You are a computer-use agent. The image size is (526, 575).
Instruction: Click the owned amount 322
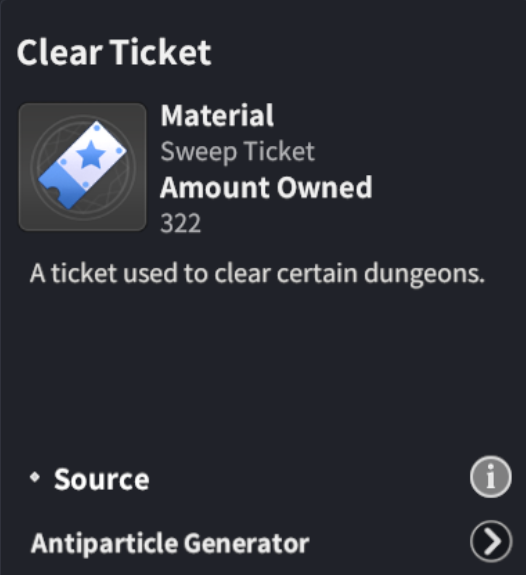click(181, 223)
